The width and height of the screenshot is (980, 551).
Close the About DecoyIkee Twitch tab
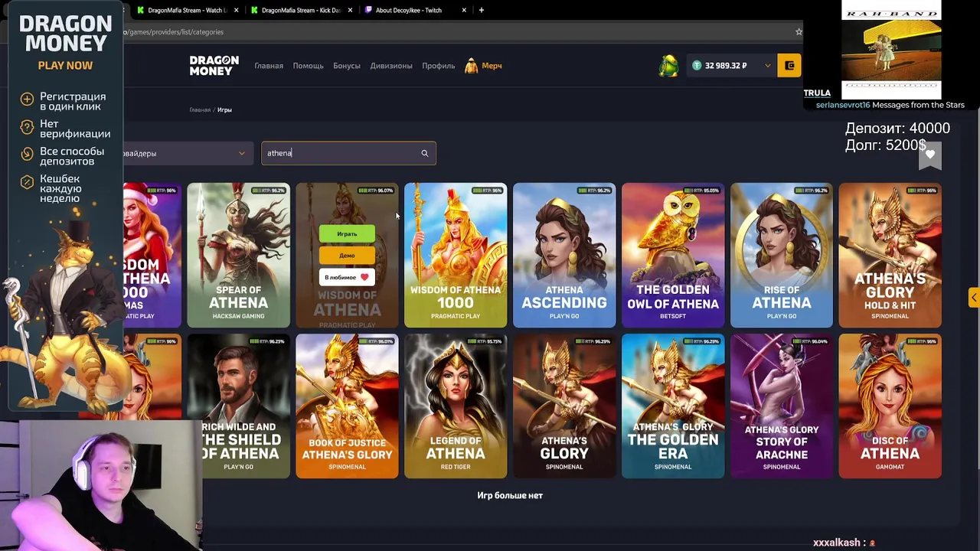pyautogui.click(x=464, y=10)
